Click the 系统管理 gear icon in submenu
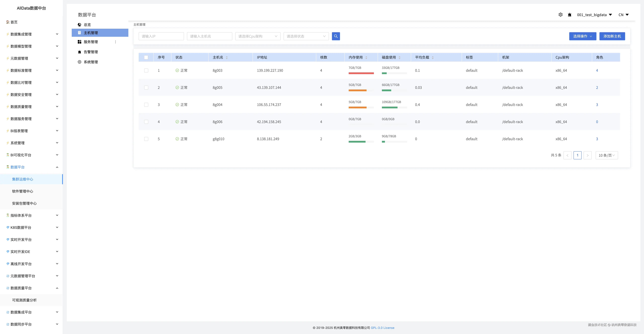This screenshot has height=334, width=644. pyautogui.click(x=80, y=62)
